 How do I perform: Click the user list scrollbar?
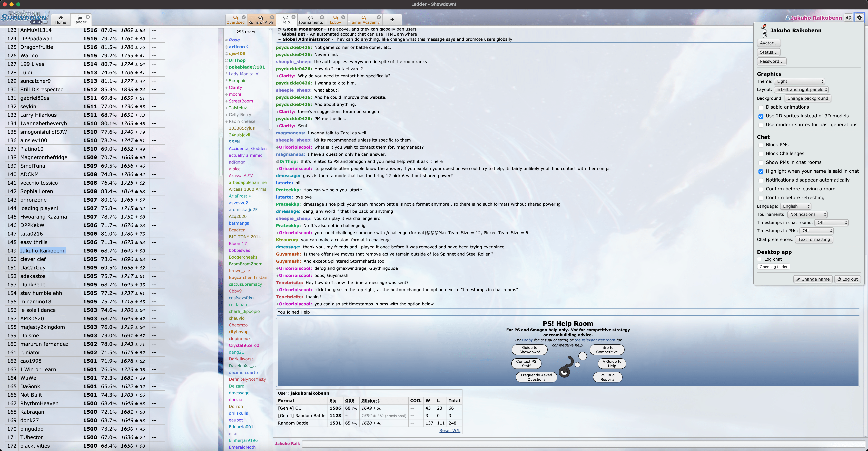tap(270, 79)
